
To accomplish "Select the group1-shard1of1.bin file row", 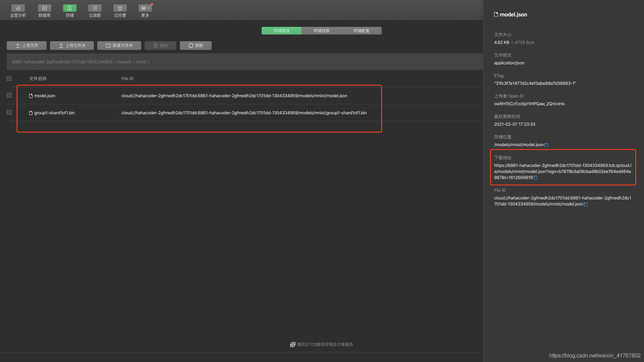I will [x=54, y=113].
